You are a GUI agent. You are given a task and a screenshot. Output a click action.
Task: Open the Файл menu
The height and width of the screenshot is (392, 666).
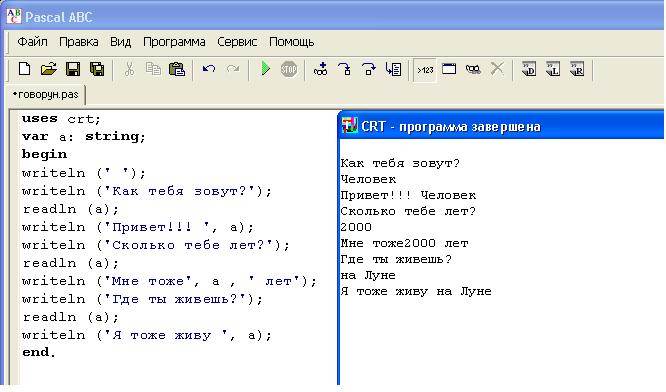click(32, 42)
